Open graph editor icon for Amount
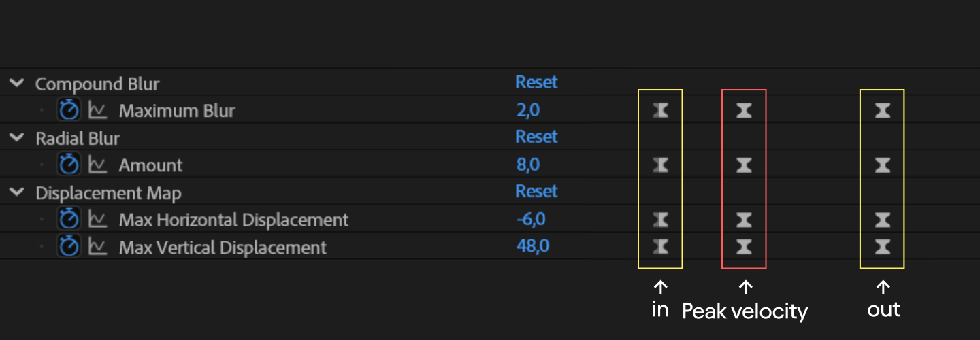 99,165
